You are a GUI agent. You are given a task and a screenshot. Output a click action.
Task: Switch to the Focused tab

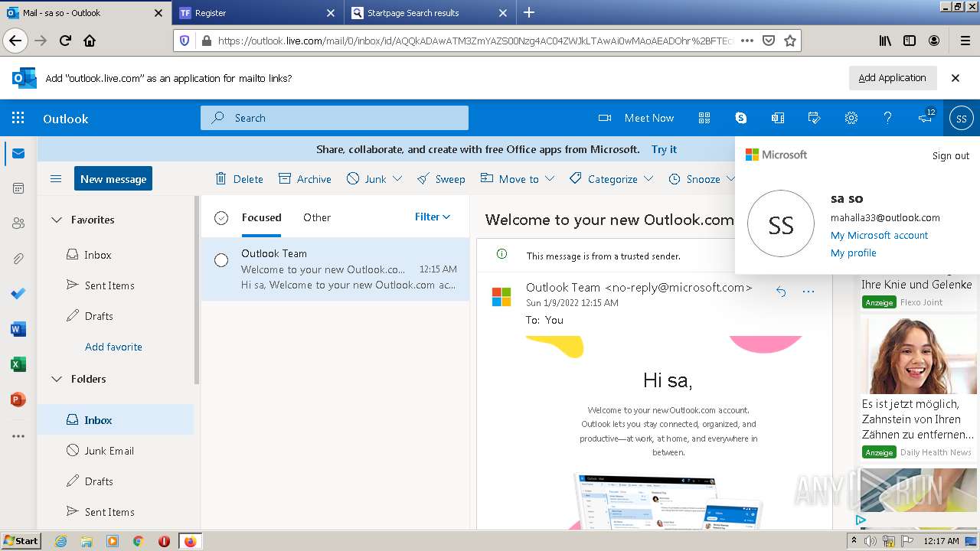[261, 217]
